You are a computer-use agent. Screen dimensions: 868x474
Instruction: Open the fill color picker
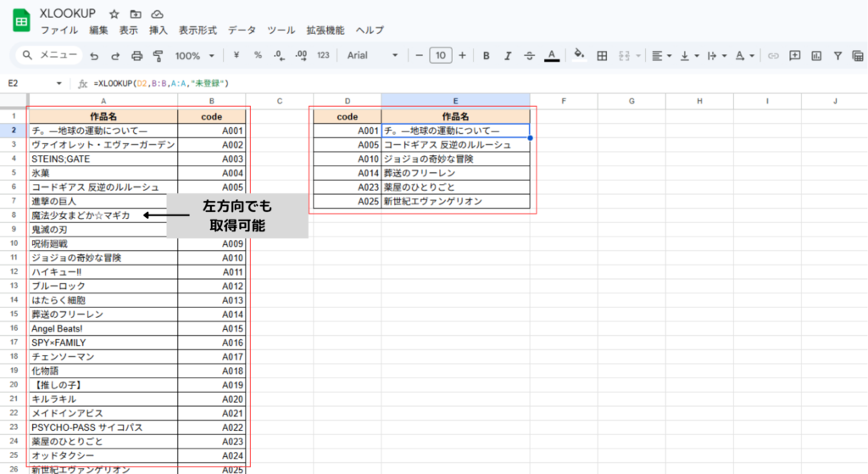coord(579,56)
